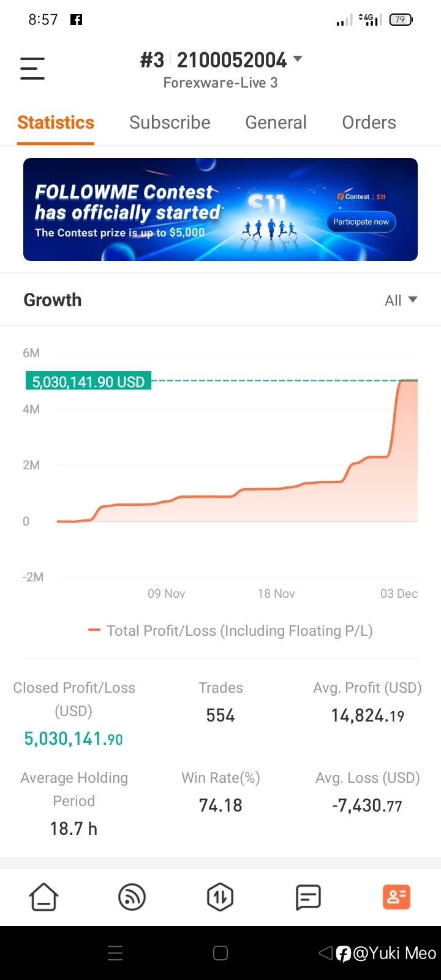Image resolution: width=441 pixels, height=980 pixels.
Task: Tap the home icon in bottom navigation
Action: 44,897
